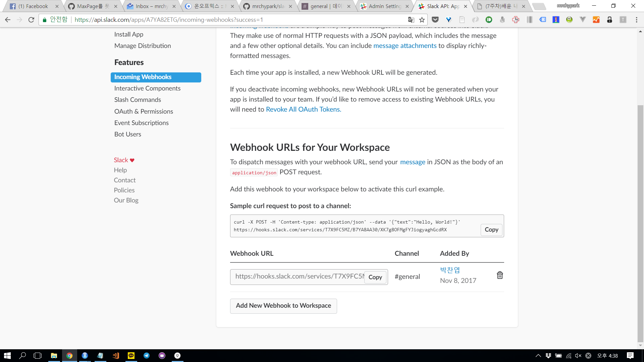This screenshot has height=362, width=644.
Task: Open Chrome menu with three dots
Action: tap(636, 20)
